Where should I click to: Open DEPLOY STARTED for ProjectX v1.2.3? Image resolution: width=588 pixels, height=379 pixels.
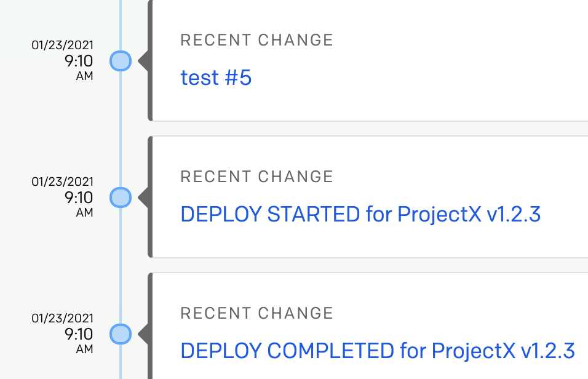360,214
